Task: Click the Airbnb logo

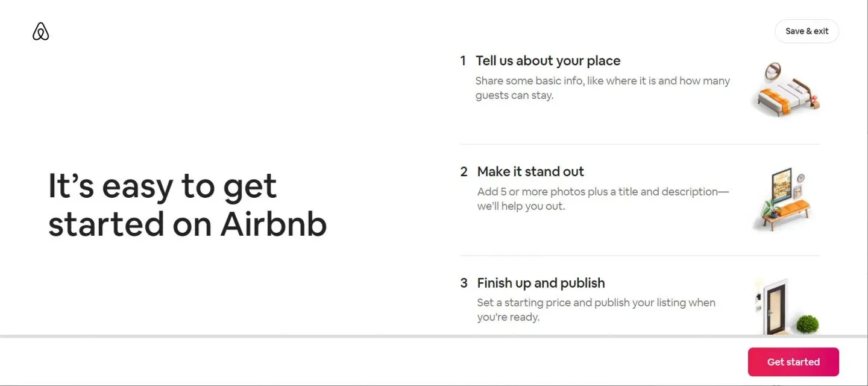Action: 40,31
